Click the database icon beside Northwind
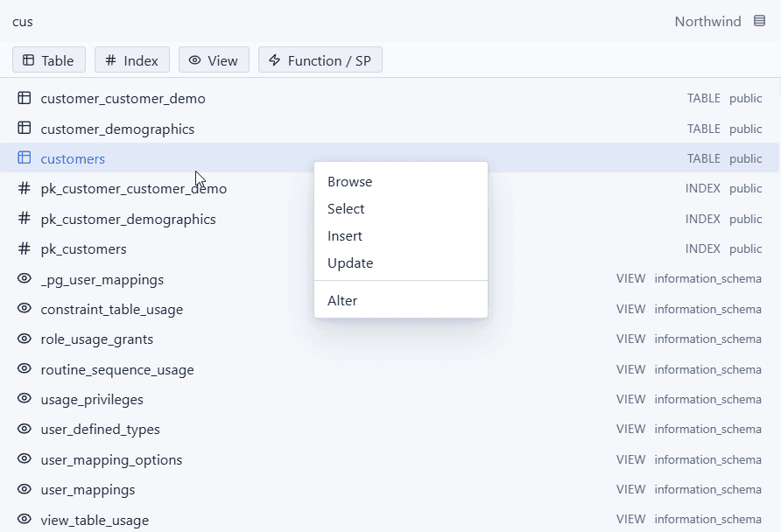781x532 pixels. [759, 21]
